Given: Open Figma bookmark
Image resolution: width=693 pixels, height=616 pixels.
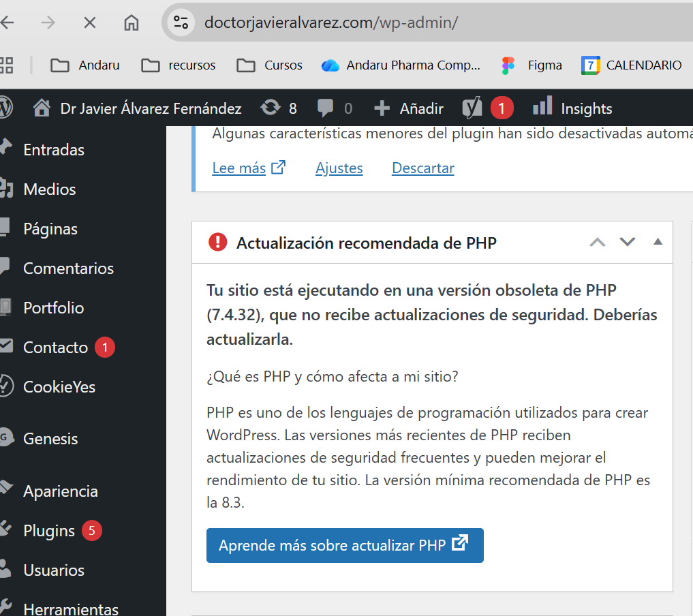Looking at the screenshot, I should pos(532,65).
